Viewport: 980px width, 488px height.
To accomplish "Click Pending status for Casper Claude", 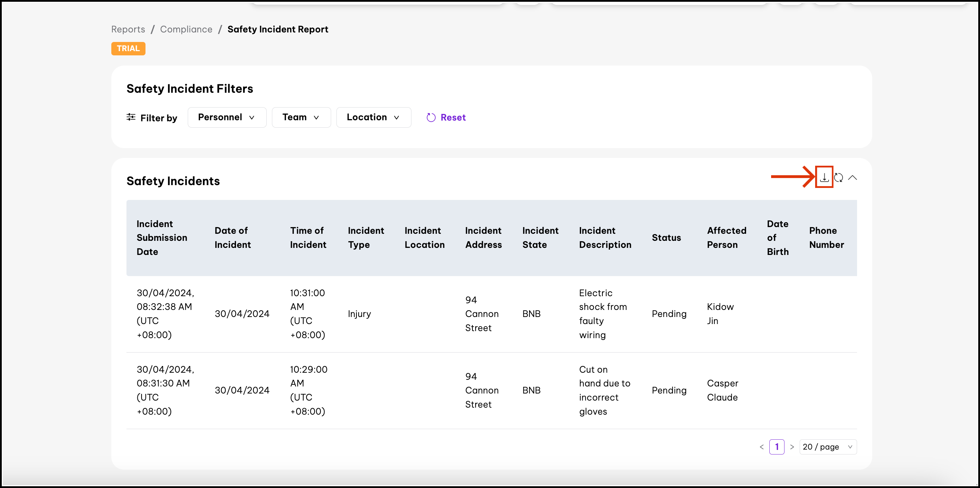I will (x=669, y=391).
